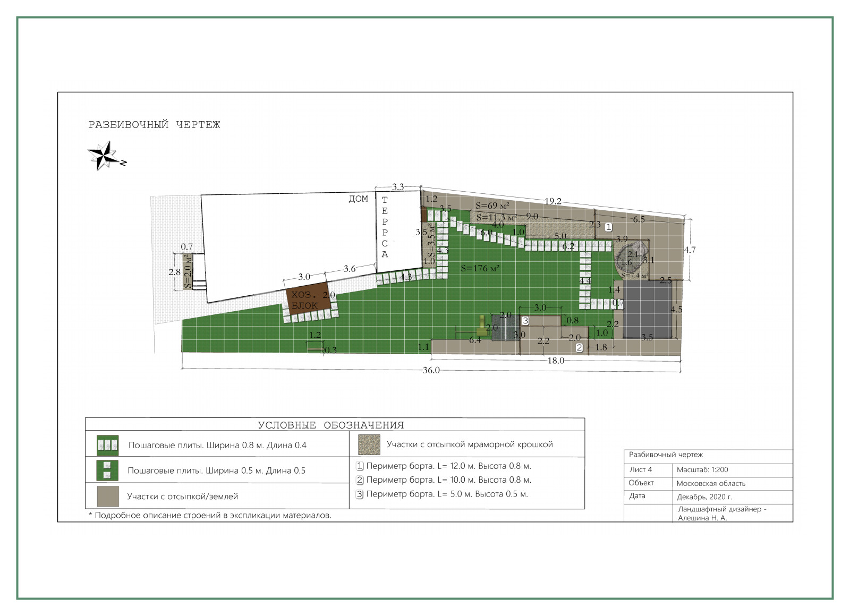Click the S=176 м² lawn area label
This screenshot has width=850, height=616.
(x=480, y=268)
